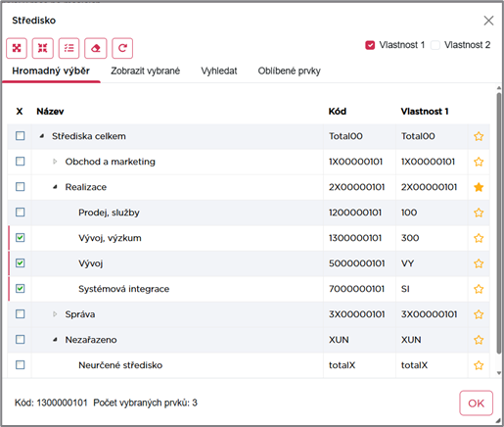Viewport: 504px width, 427px height.
Task: Star the Správa row
Action: [x=479, y=314]
